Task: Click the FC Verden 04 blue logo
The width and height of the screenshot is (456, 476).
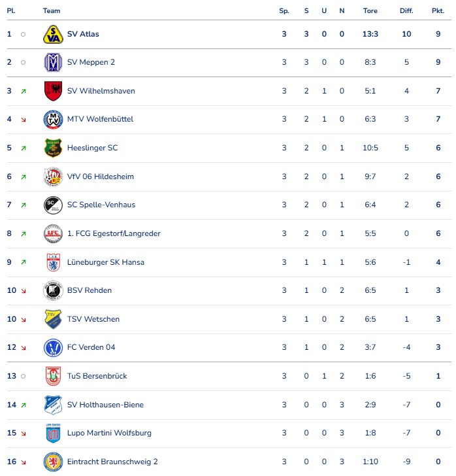Action: click(x=53, y=348)
